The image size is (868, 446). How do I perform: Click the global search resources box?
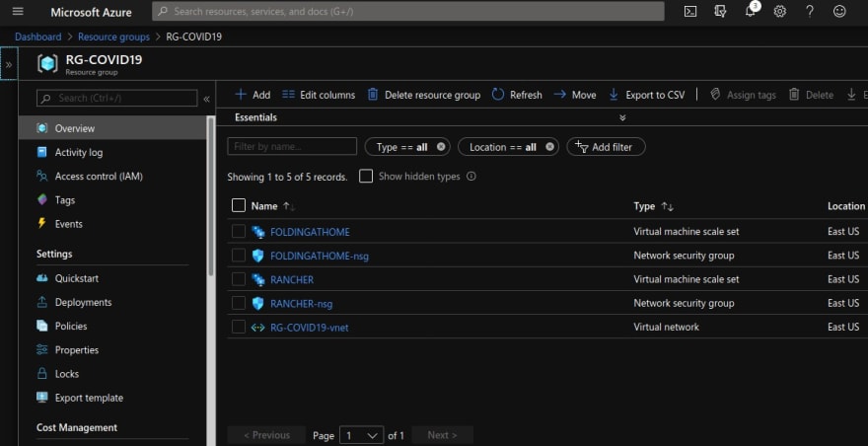click(408, 11)
